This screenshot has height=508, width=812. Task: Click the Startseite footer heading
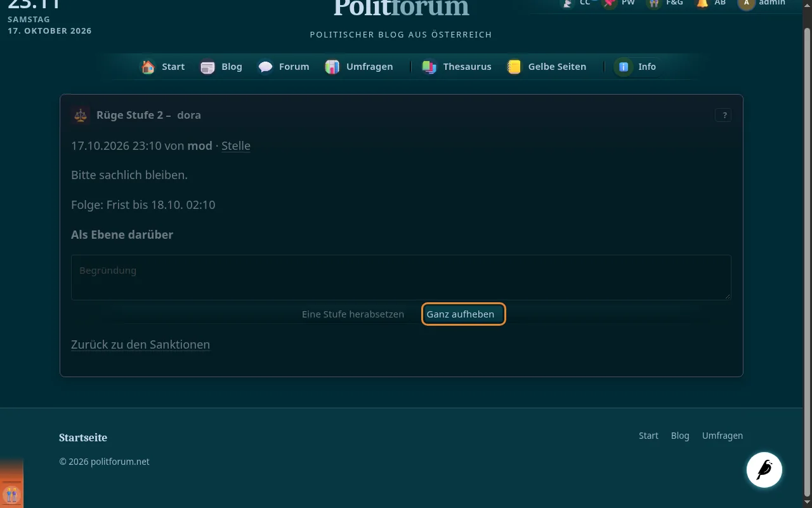click(83, 438)
